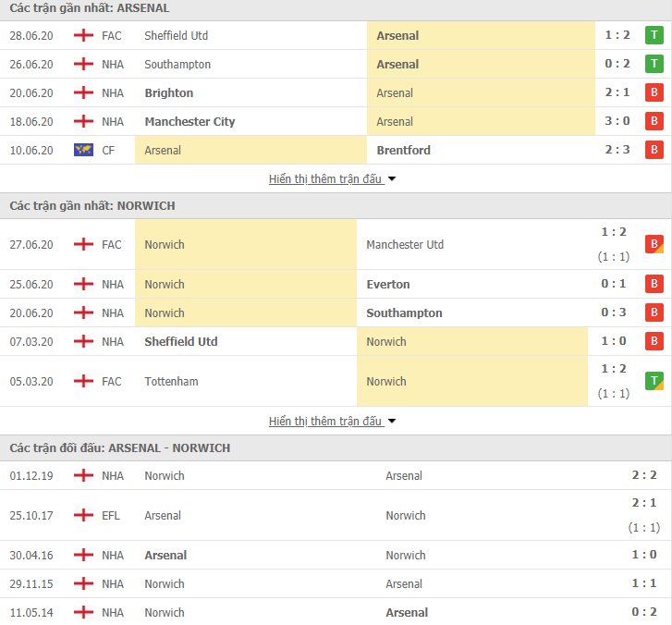Viewport: 672px width, 625px height.
Task: Click world flag icon beside CF
Action: pyautogui.click(x=83, y=150)
